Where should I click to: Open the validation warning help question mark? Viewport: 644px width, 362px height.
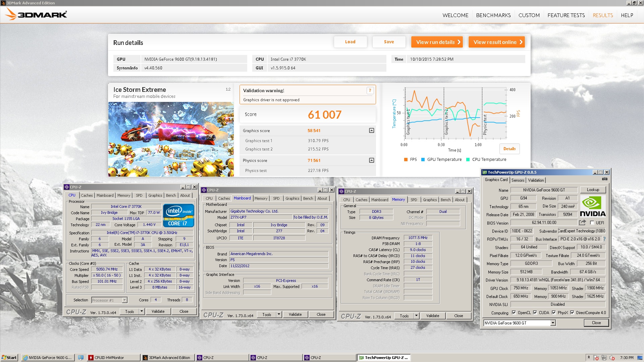[x=370, y=90]
